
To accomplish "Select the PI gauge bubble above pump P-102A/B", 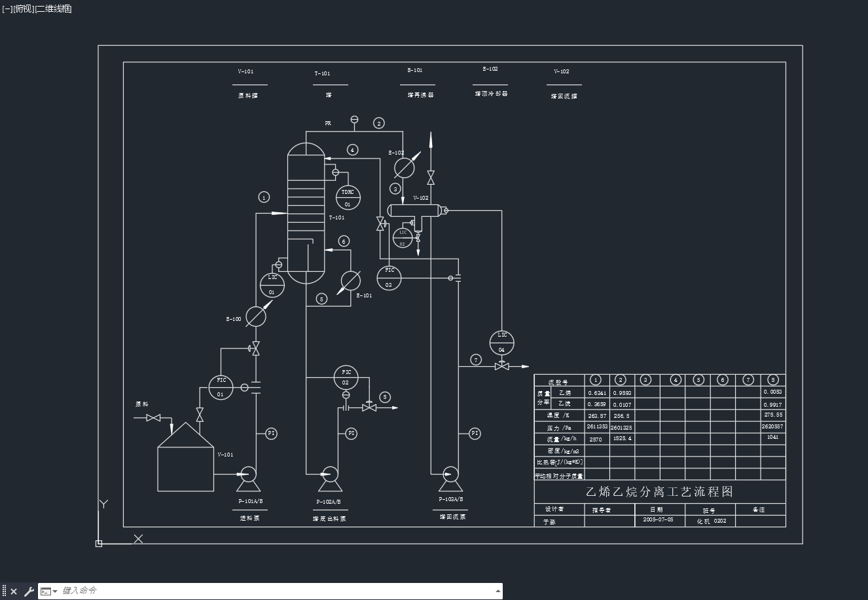I will click(352, 434).
